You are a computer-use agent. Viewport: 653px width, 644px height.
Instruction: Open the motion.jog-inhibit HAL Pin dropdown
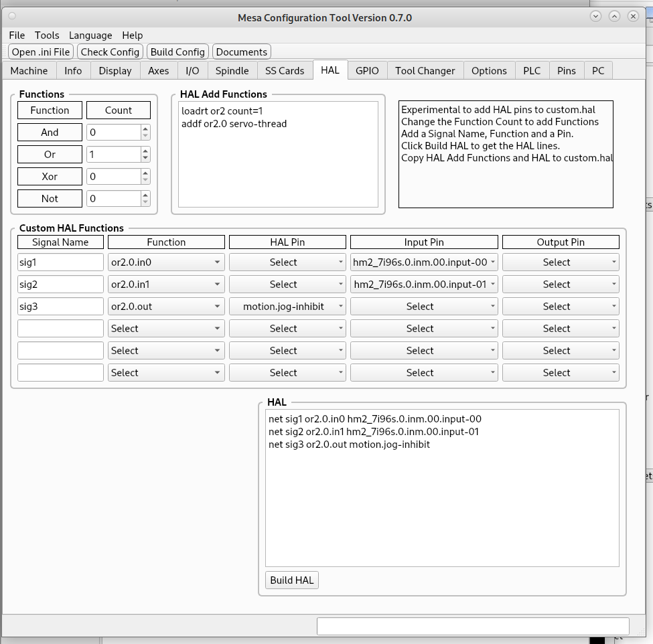coord(287,307)
